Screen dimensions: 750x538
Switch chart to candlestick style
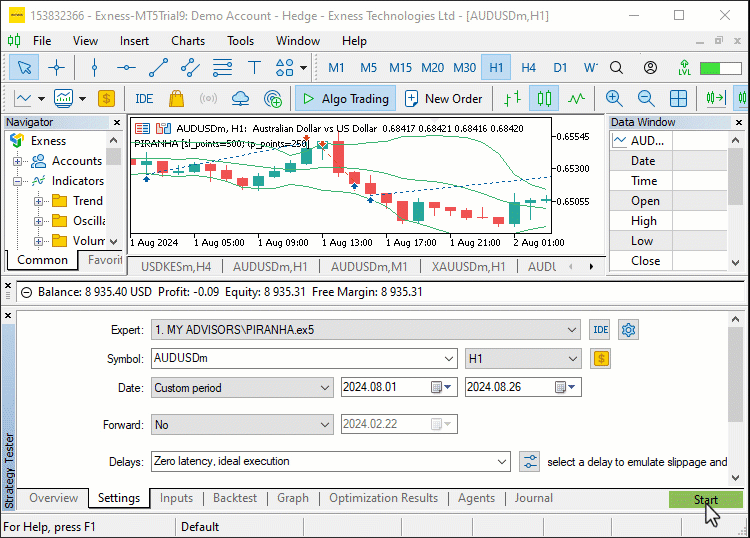tap(544, 99)
